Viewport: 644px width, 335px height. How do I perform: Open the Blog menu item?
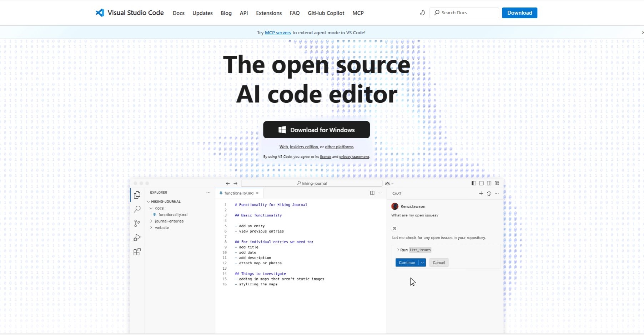pos(226,13)
